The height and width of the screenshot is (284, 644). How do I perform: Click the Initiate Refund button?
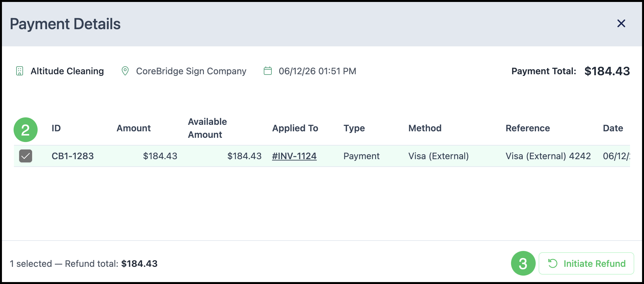tap(586, 264)
